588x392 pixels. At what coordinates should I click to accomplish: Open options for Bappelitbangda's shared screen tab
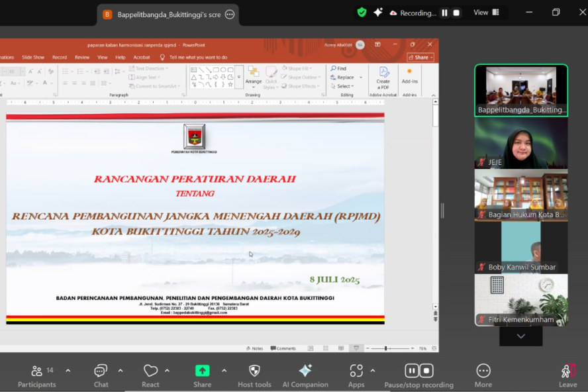(x=229, y=14)
